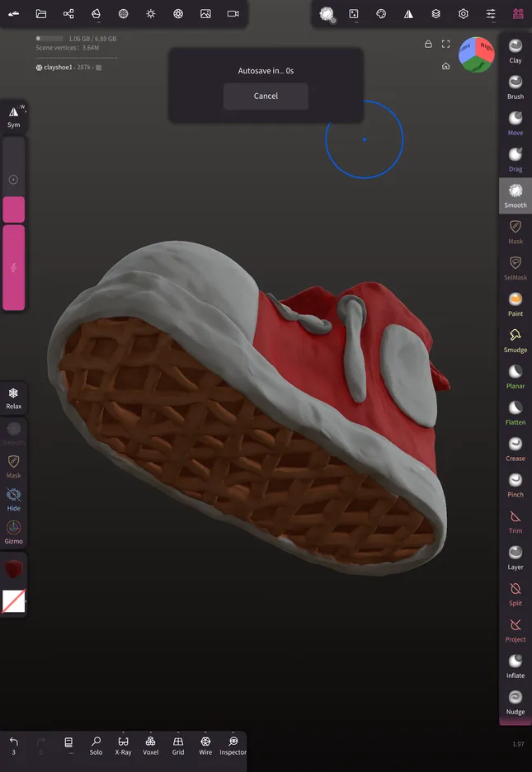Reset the view with home icon
The width and height of the screenshot is (532, 772).
pos(446,66)
